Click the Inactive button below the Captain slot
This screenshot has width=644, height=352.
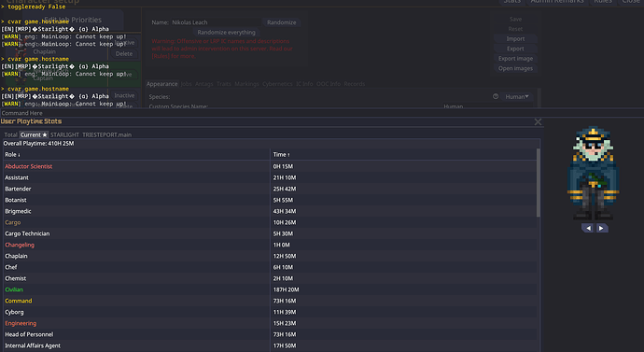(124, 95)
